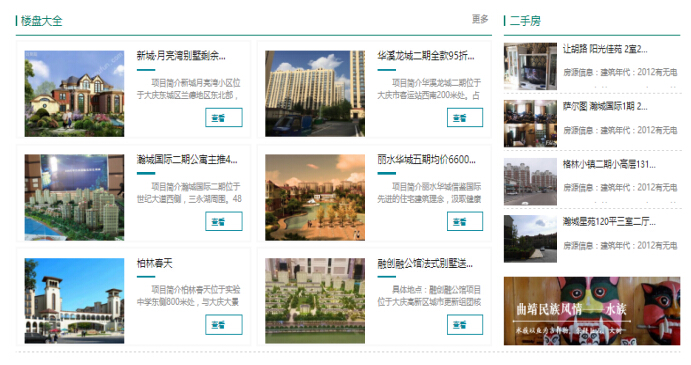The image size is (691, 365).
Task: Open the lakeside thumbnail for 丽水华城五期
Action: [315, 197]
